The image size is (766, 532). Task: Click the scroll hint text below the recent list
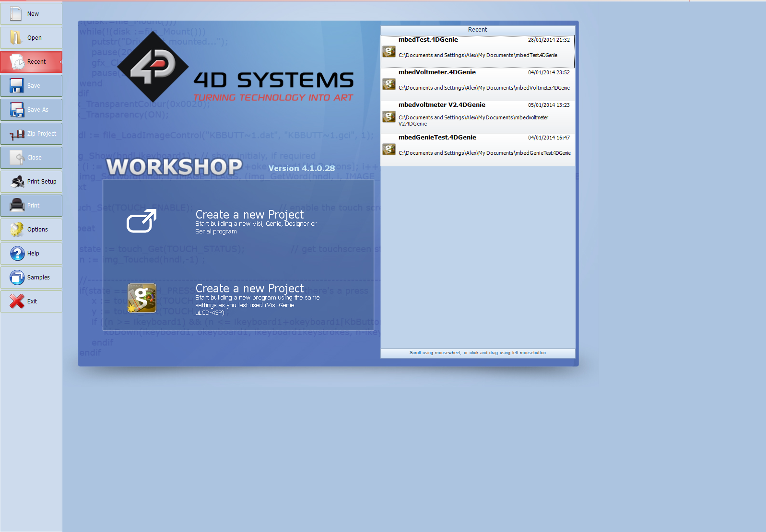[x=478, y=353]
